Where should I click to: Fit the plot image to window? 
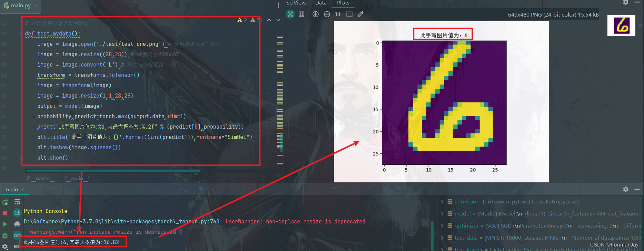(x=349, y=14)
